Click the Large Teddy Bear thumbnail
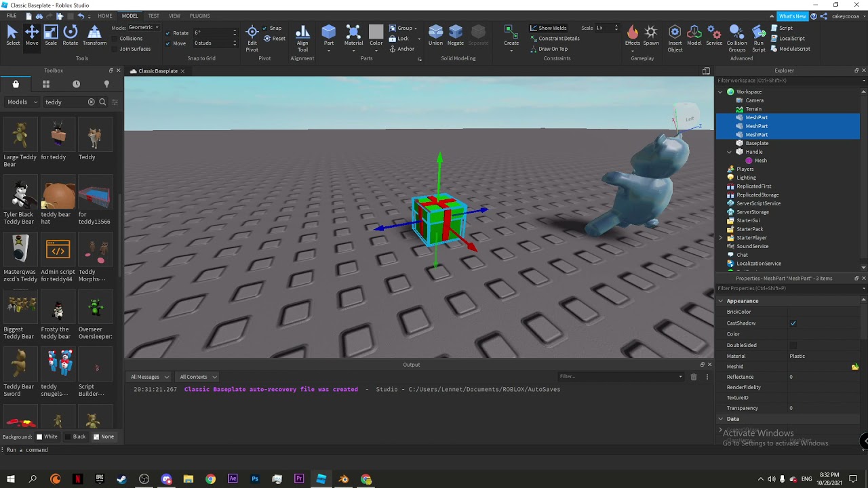This screenshot has height=488, width=868. [x=20, y=134]
